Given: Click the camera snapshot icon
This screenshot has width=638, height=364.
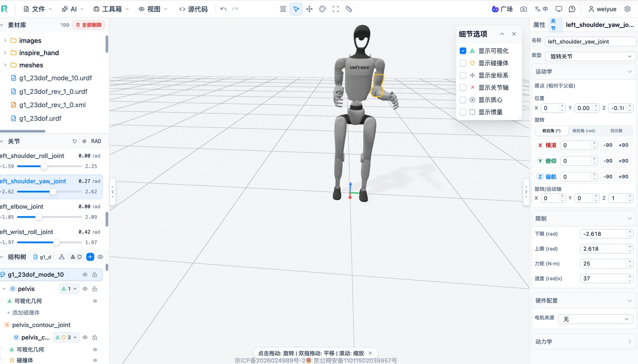Looking at the screenshot, I should tap(524, 9).
